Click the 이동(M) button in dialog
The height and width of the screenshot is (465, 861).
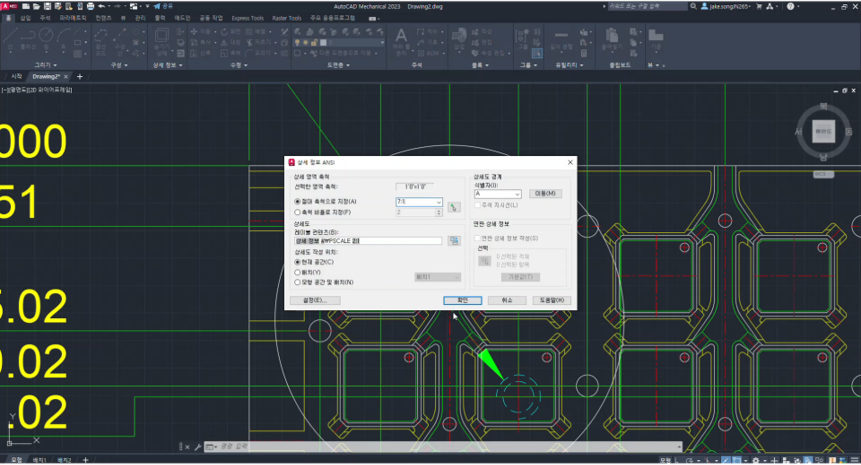tap(545, 193)
